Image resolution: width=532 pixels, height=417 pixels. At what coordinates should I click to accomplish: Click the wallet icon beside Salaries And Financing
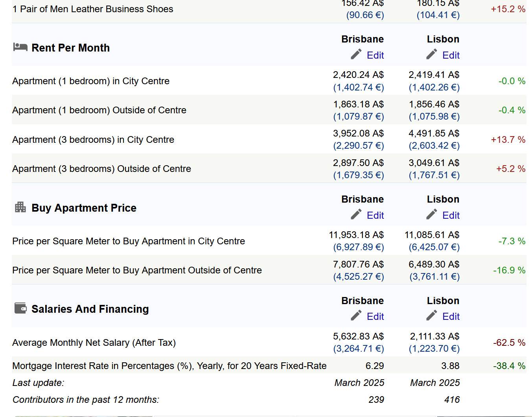[20, 308]
